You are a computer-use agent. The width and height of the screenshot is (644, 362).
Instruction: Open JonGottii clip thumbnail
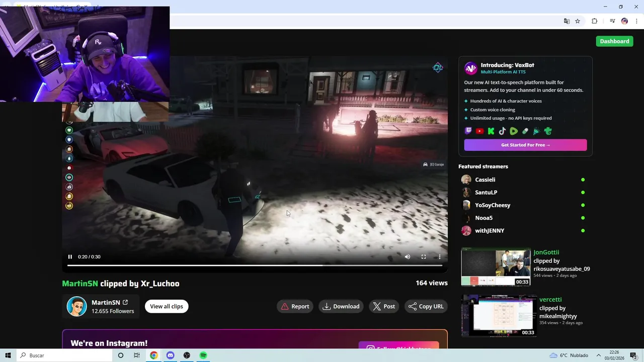coord(496,267)
